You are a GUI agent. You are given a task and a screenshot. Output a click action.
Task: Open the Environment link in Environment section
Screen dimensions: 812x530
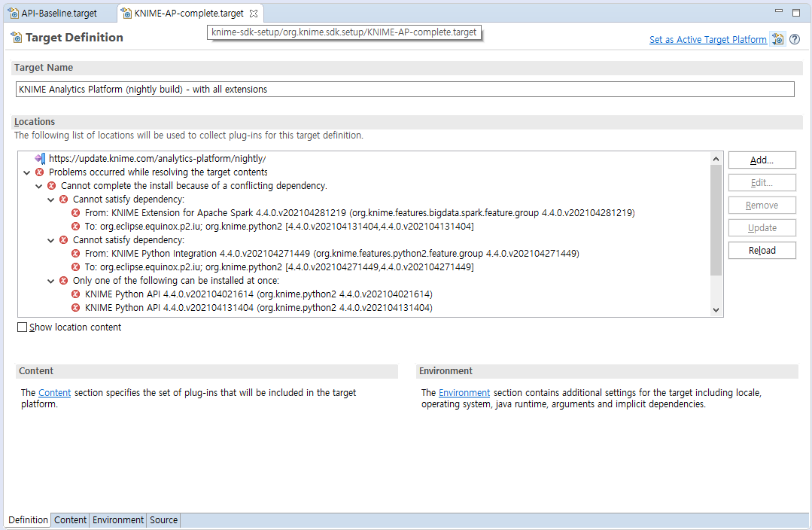tap(464, 393)
